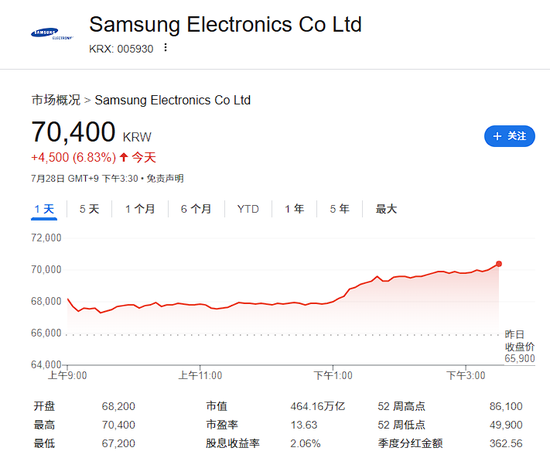Show the 1 年 chart
This screenshot has width=550, height=458.
[294, 209]
